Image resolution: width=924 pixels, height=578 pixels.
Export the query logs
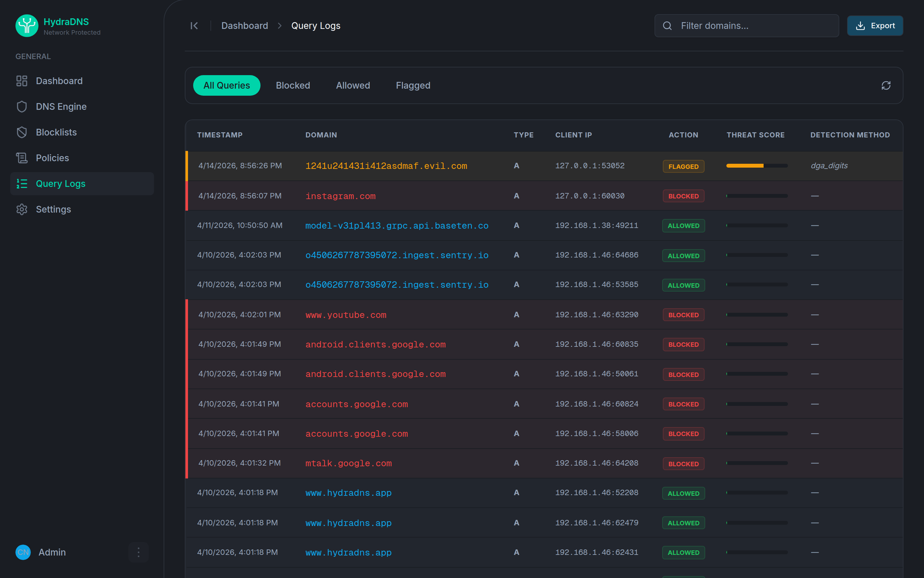click(875, 26)
